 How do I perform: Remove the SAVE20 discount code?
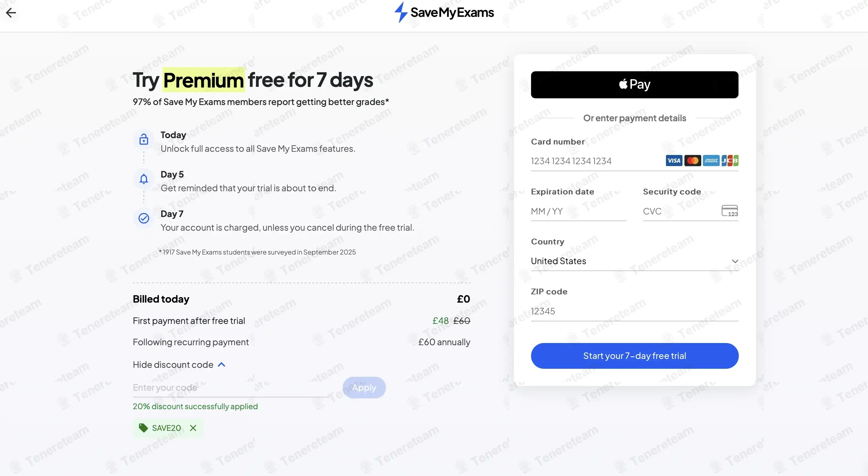click(x=193, y=428)
